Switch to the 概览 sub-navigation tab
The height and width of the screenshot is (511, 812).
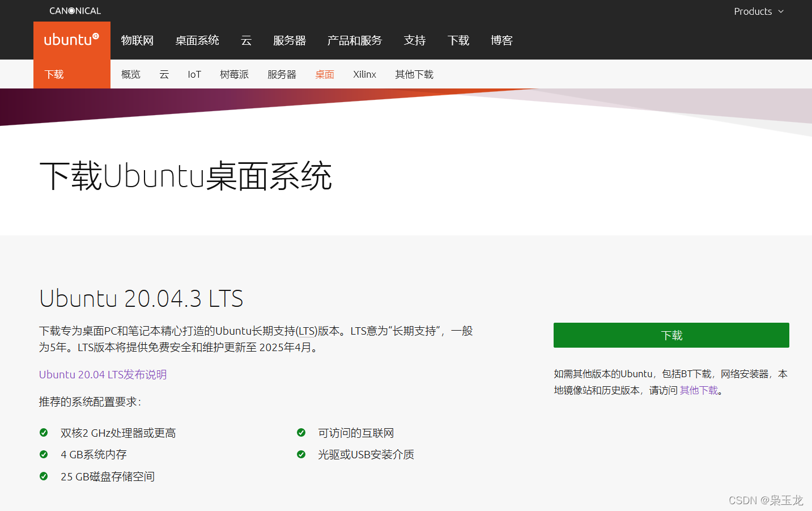click(x=131, y=74)
